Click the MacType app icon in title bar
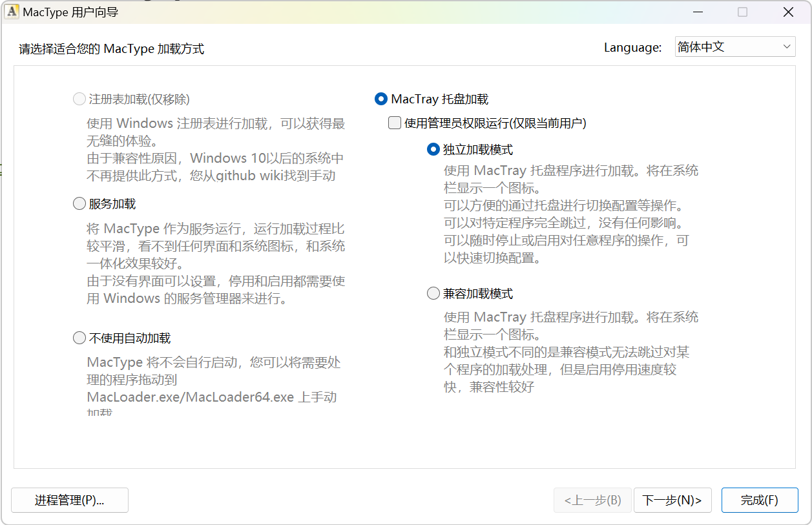 click(x=12, y=12)
